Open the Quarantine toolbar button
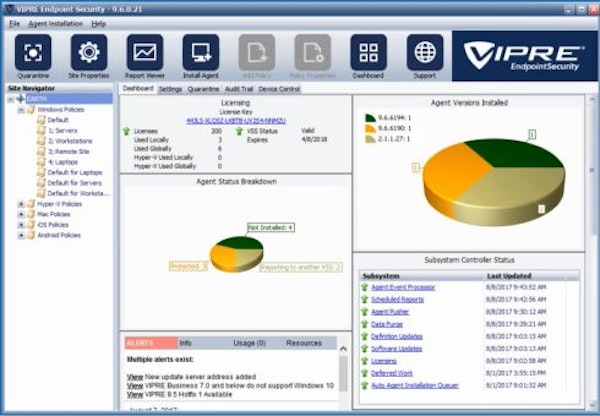 point(33,52)
